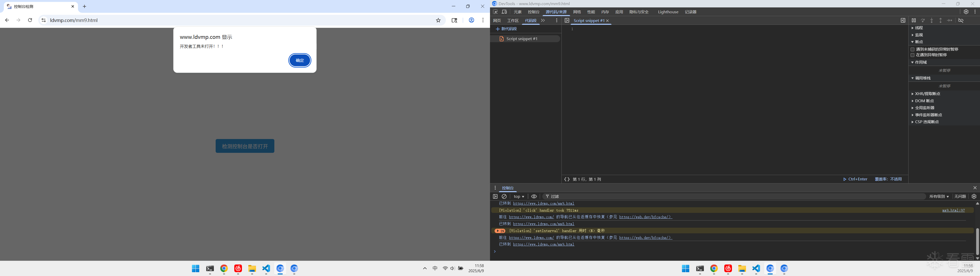This screenshot has width=980, height=276.
Task: Enable 遇到未捕获的异常时暂停 checkbox
Action: (x=912, y=49)
